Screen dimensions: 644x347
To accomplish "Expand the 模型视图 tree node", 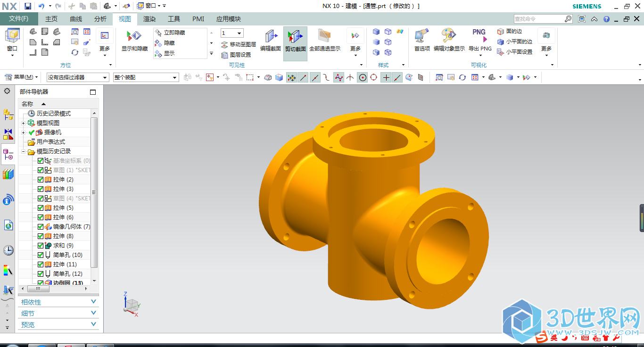I will [23, 123].
